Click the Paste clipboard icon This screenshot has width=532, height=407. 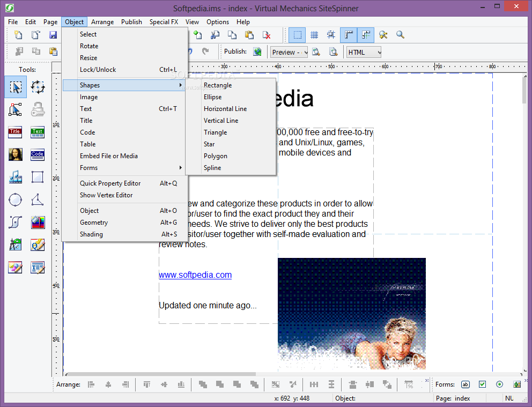point(250,35)
